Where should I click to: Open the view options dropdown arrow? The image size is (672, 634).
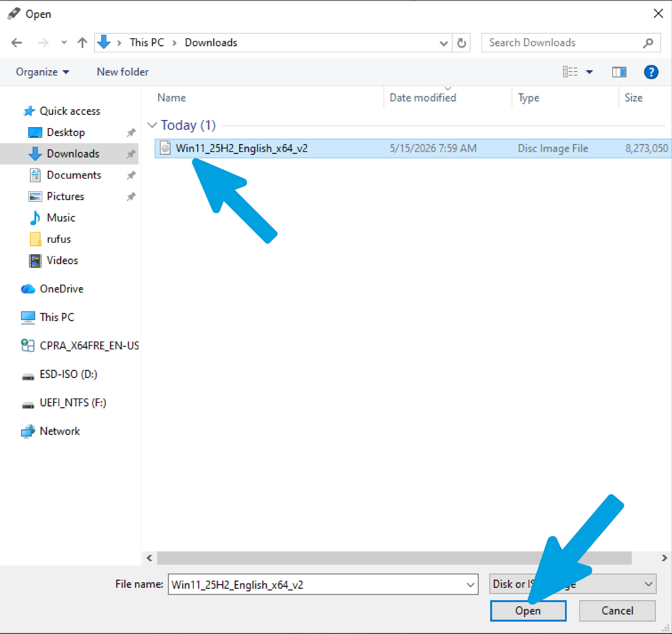[x=589, y=72]
